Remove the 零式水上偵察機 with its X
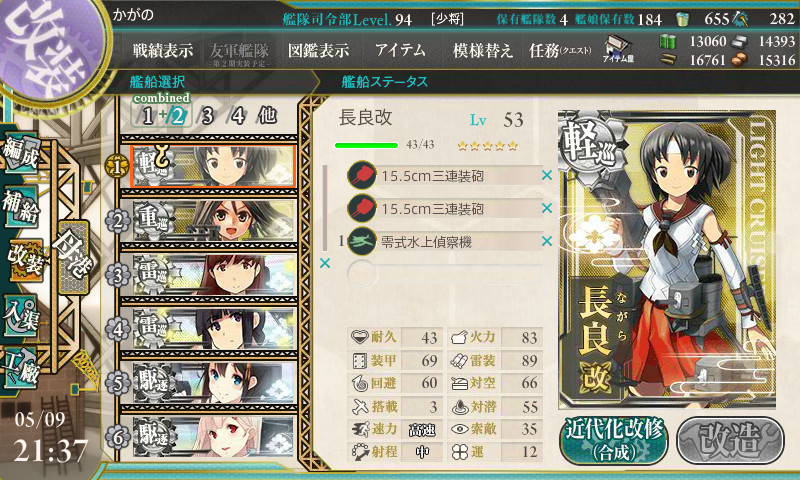 coord(547,241)
